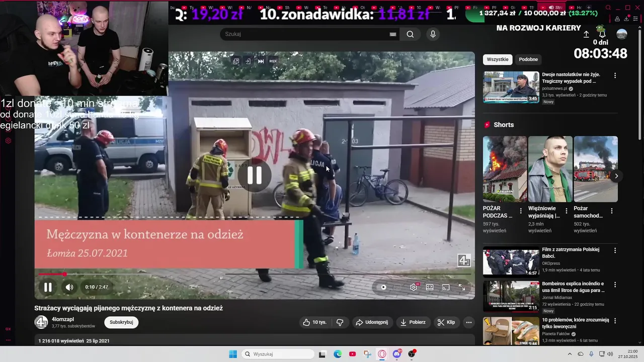This screenshot has height=362, width=644.
Task: Open more actions three-dot under video
Action: (x=469, y=322)
